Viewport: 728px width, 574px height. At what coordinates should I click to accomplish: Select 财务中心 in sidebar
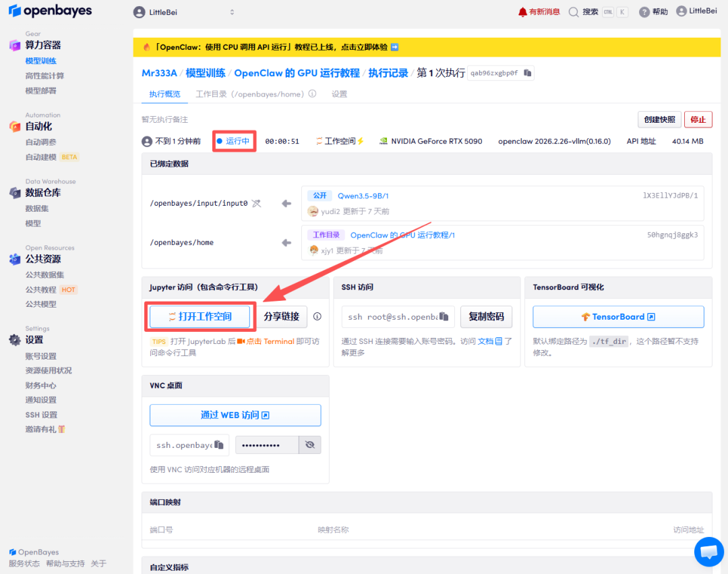[x=41, y=385]
